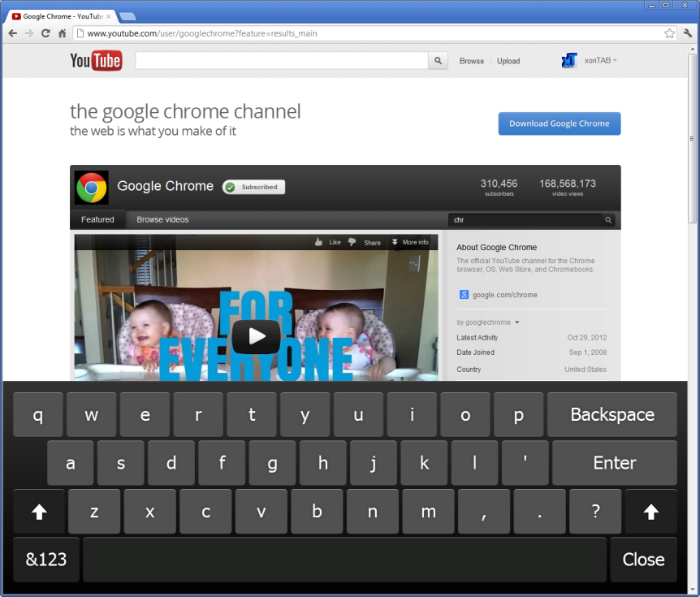700x597 pixels.
Task: Switch keyboard to &123 symbols
Action: [x=46, y=560]
